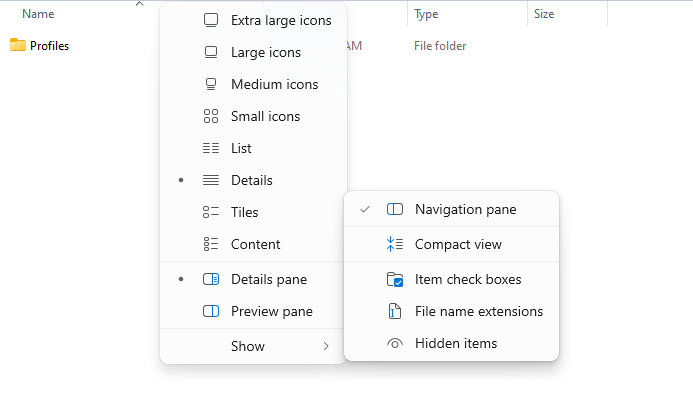
Task: Select the Profiles folder
Action: click(40, 46)
